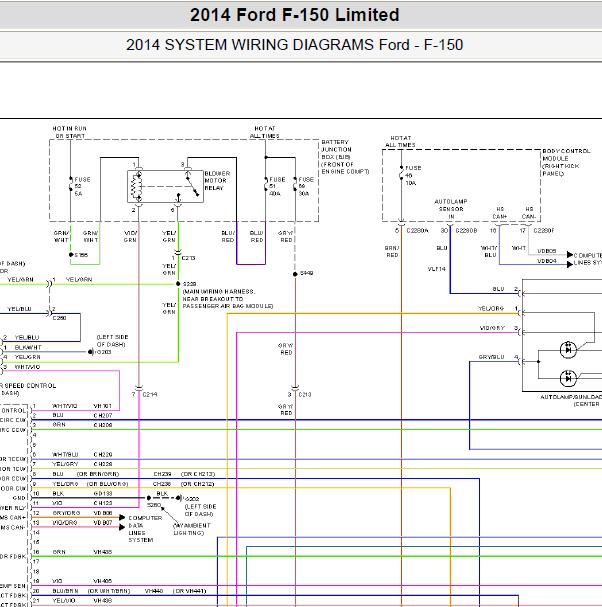Image resolution: width=602 pixels, height=607 pixels.
Task: Click the arrow after VDB06
Action: pos(122,517)
